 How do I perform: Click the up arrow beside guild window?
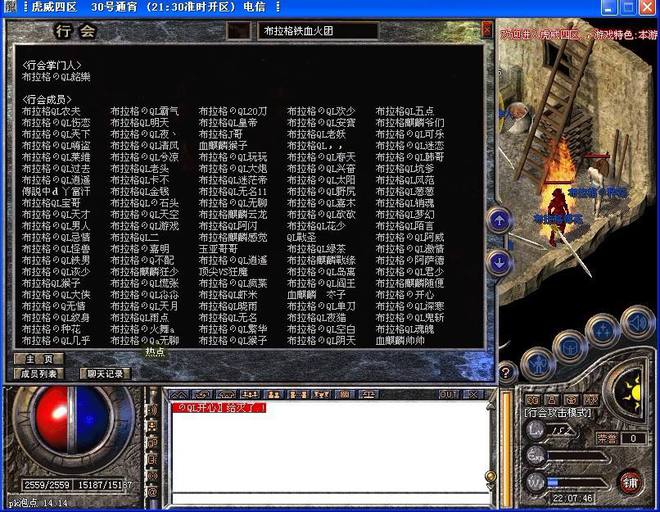(500, 221)
